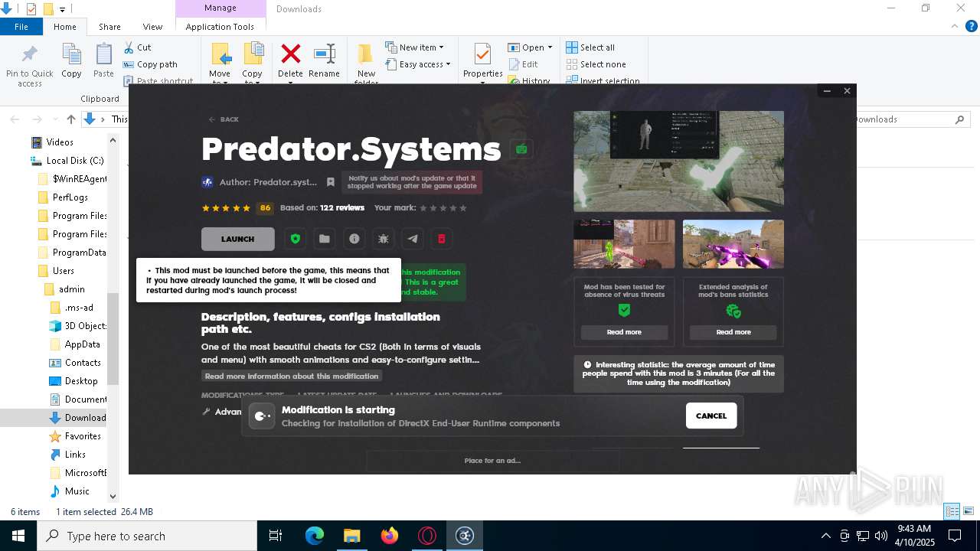Click Cut in the Explorer ribbon
Image resolution: width=980 pixels, height=551 pixels.
[x=137, y=47]
